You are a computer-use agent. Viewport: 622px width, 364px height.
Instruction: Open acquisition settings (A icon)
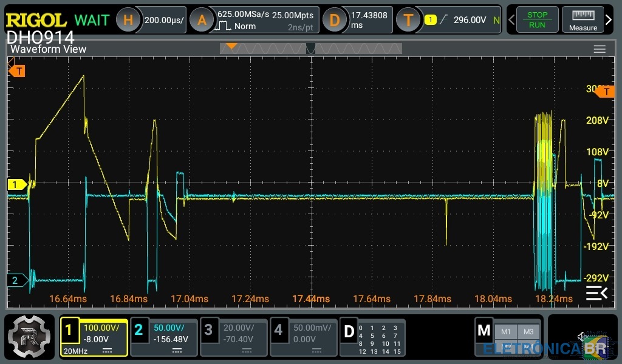tap(202, 20)
